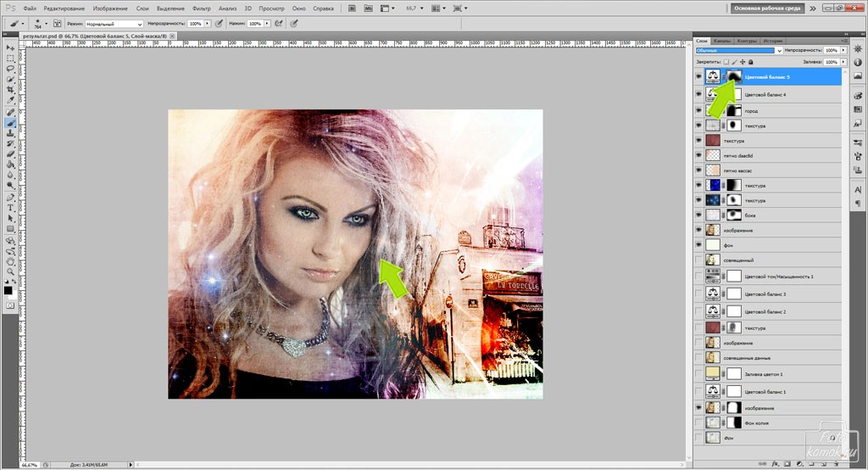The height and width of the screenshot is (470, 868).
Task: Switch to the 'Каналы' tab
Action: (x=722, y=41)
